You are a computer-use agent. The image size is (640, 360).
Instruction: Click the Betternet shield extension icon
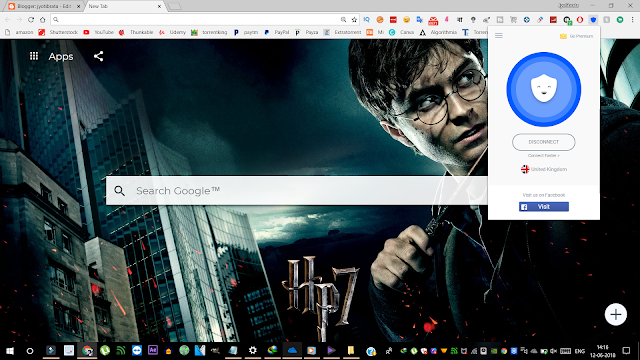click(593, 20)
